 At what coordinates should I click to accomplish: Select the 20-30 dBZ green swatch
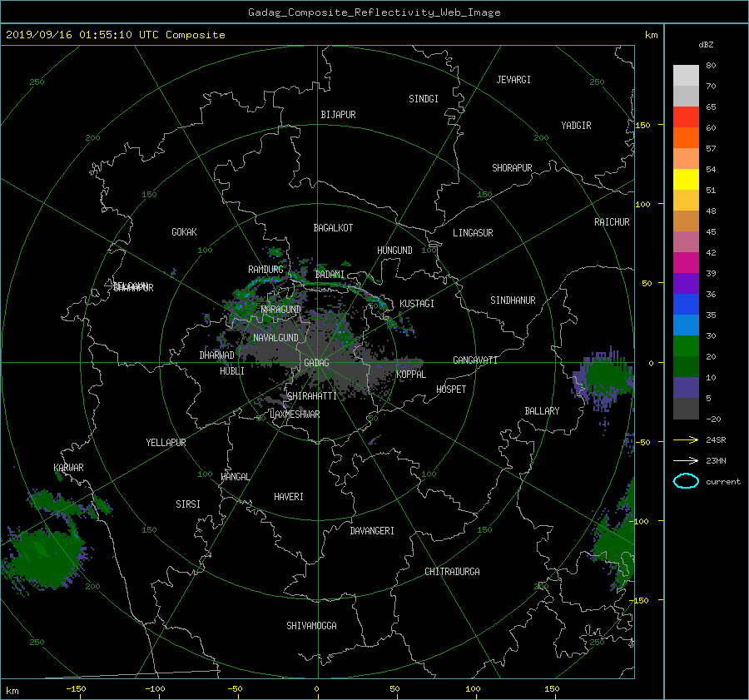686,346
